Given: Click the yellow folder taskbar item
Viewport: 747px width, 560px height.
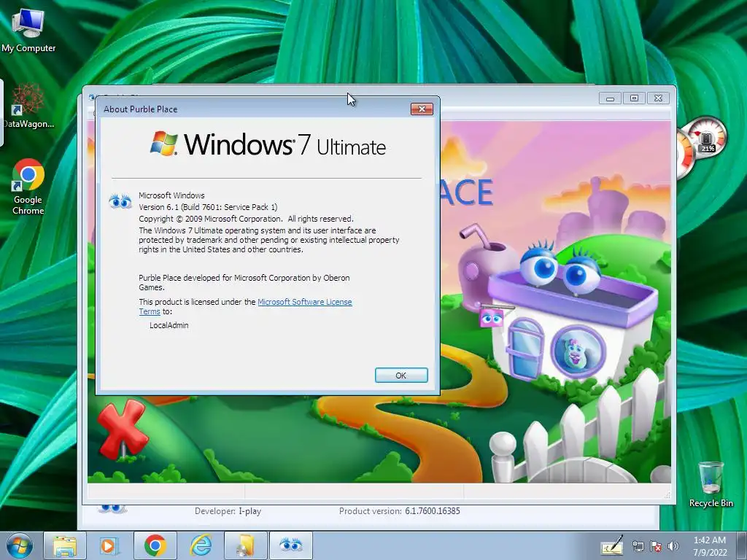Looking at the screenshot, I should click(x=245, y=545).
